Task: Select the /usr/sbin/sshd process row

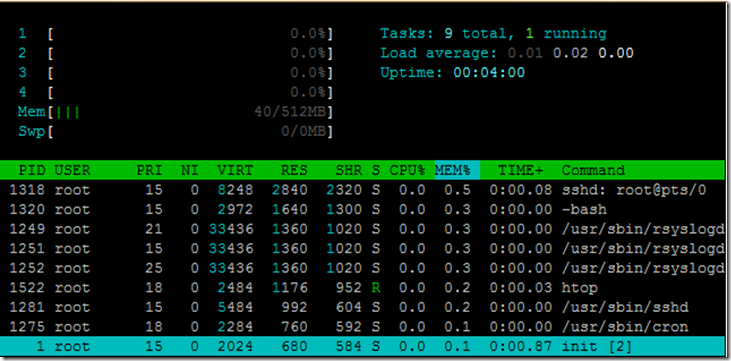Action: pos(363,307)
